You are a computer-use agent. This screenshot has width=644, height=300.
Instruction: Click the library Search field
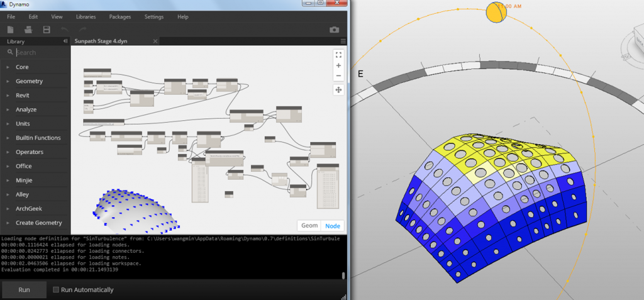coord(38,53)
